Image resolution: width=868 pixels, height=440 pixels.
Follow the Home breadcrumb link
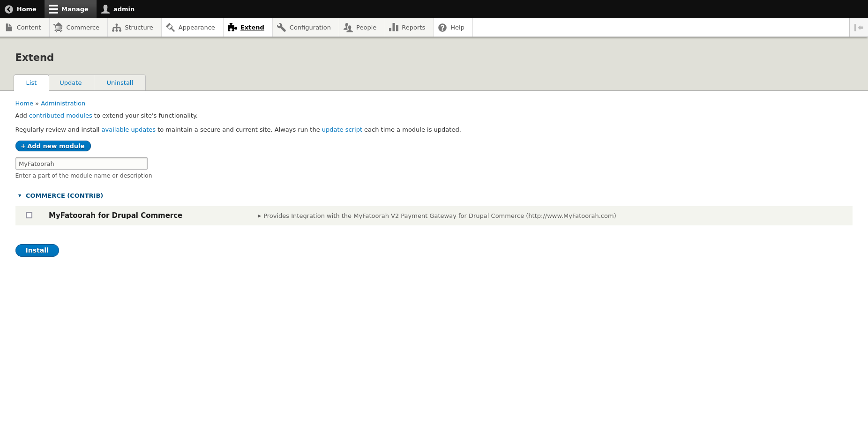24,104
